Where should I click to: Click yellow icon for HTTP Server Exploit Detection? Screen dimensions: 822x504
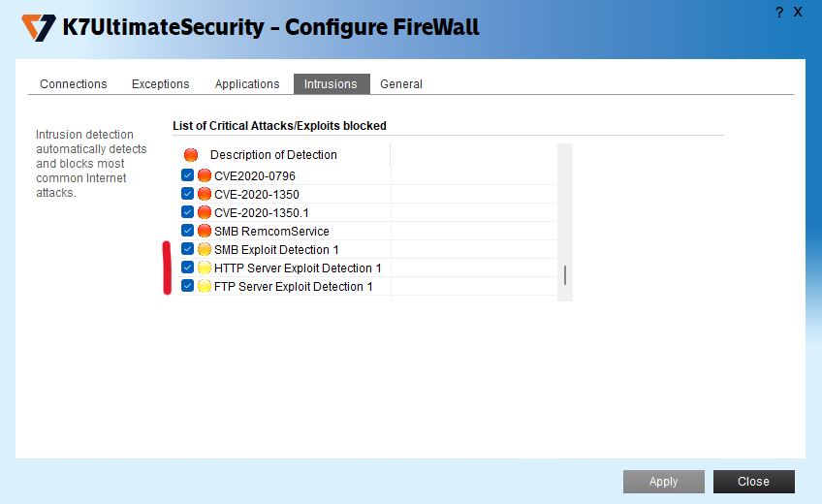click(205, 268)
